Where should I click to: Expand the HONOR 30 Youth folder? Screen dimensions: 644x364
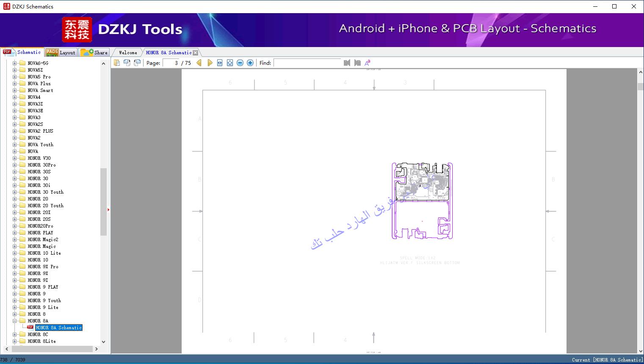pos(14,192)
